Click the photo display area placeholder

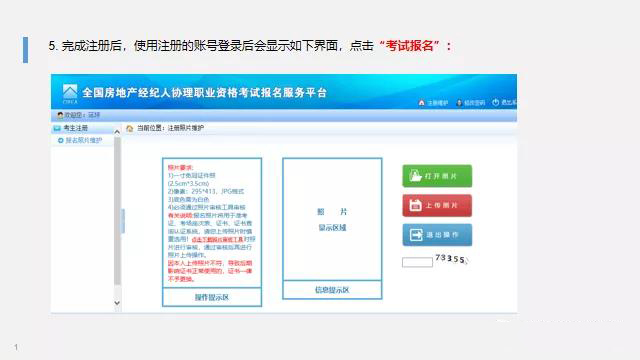click(x=332, y=219)
